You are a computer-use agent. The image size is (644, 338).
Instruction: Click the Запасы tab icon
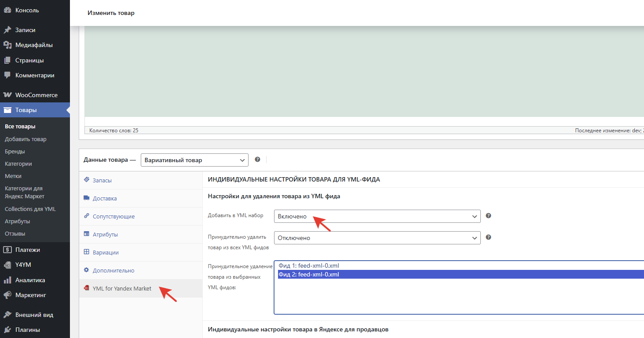[x=86, y=180]
